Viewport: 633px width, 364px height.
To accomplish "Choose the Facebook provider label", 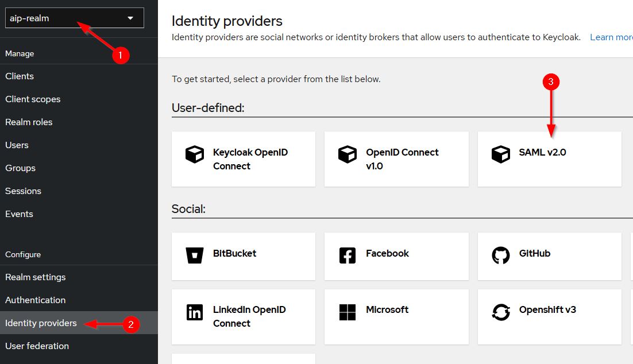I will [387, 253].
